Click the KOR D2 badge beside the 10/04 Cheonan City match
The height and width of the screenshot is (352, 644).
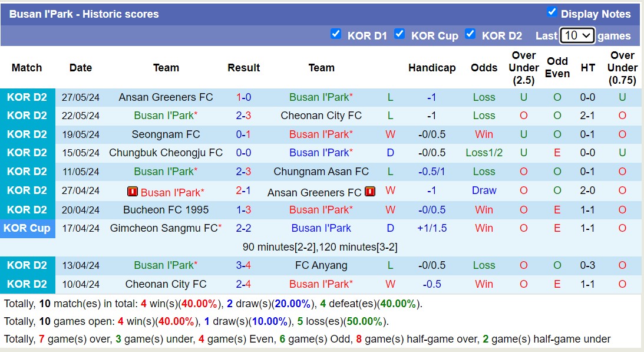27,284
